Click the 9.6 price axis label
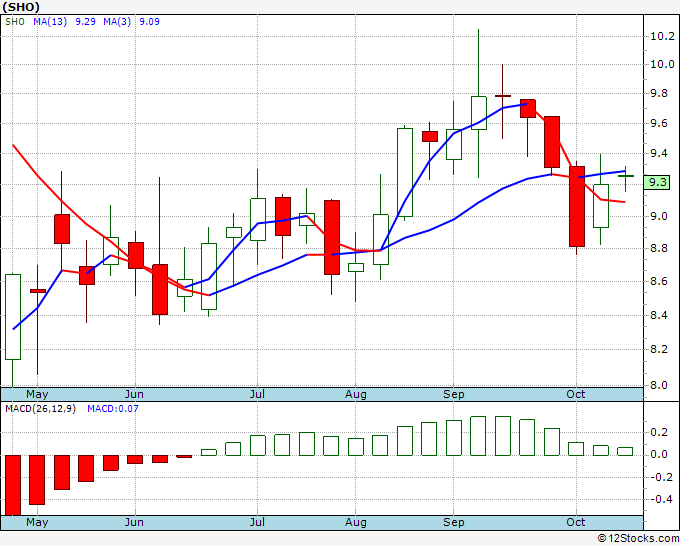Viewport: 680px width, 546px height. tap(659, 124)
